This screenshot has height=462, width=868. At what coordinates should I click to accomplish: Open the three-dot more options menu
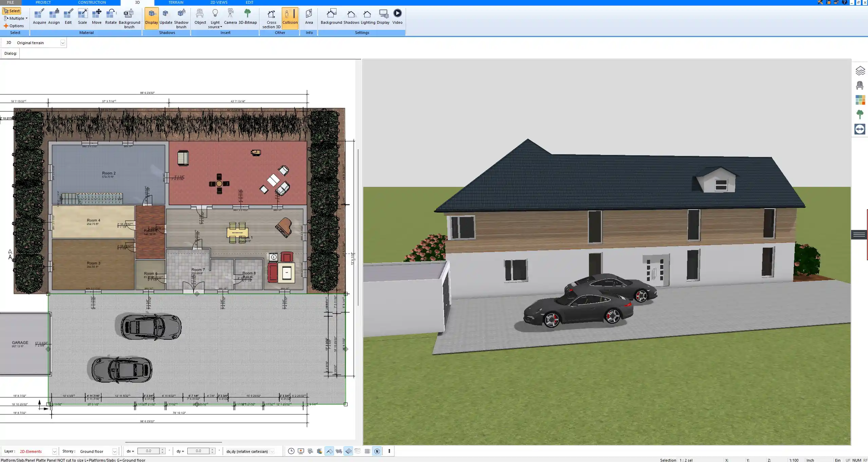[389, 451]
